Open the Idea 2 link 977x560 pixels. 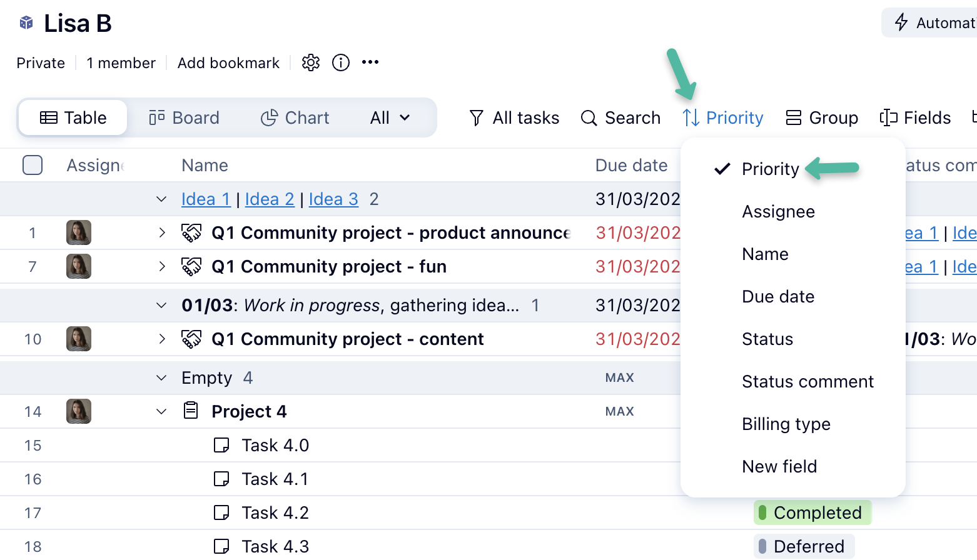point(270,199)
